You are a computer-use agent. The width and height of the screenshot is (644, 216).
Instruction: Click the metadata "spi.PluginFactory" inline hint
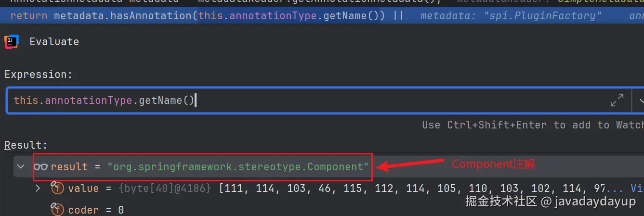[511, 16]
